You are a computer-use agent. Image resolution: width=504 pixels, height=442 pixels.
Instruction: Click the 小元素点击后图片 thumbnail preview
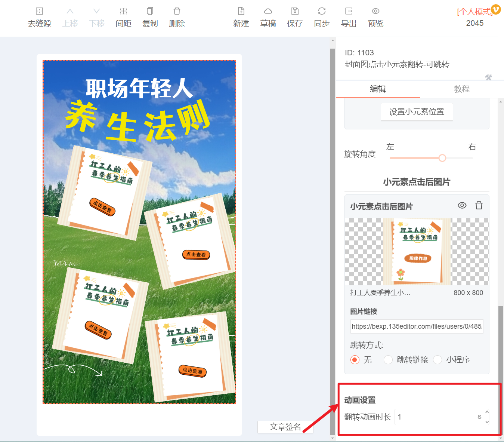417,252
